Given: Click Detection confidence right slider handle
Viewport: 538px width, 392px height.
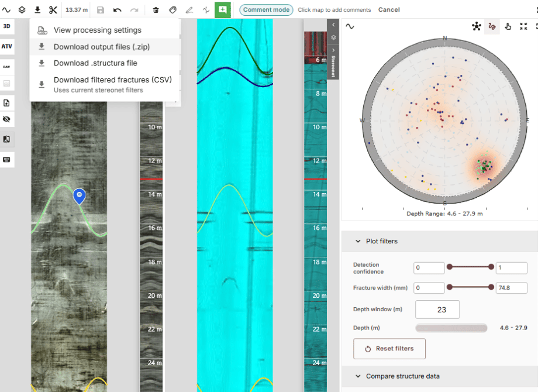Looking at the screenshot, I should coord(491,267).
